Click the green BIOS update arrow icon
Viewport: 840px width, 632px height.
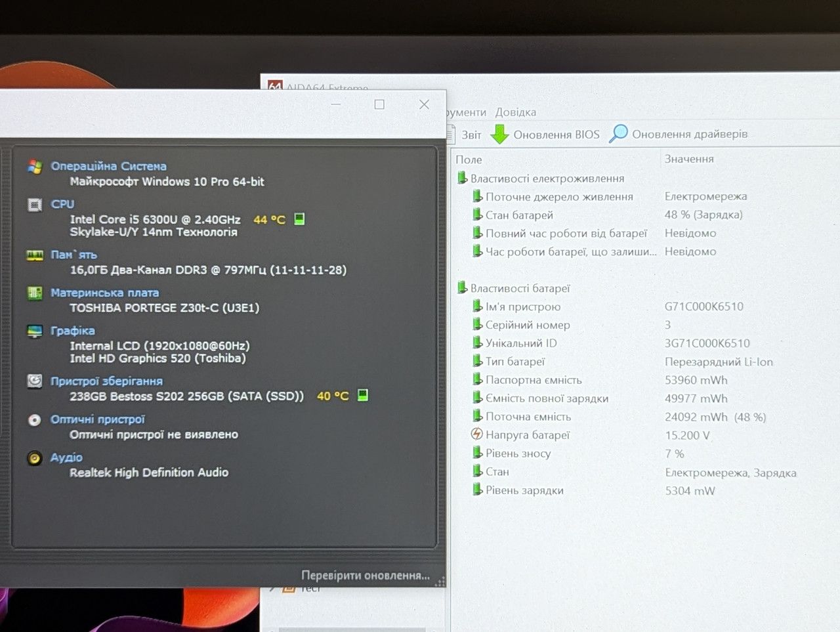point(500,134)
